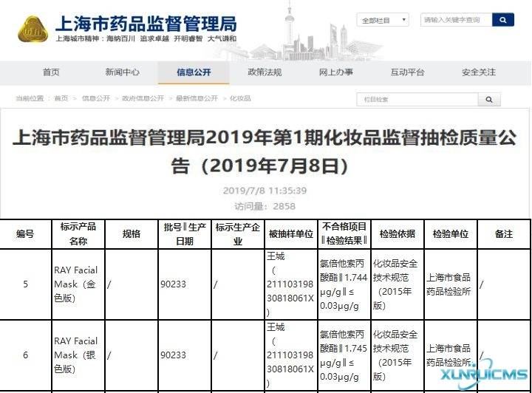Focus the 请输入关键字查询 search field
Screen dimensions: 532x393
coord(454,20)
